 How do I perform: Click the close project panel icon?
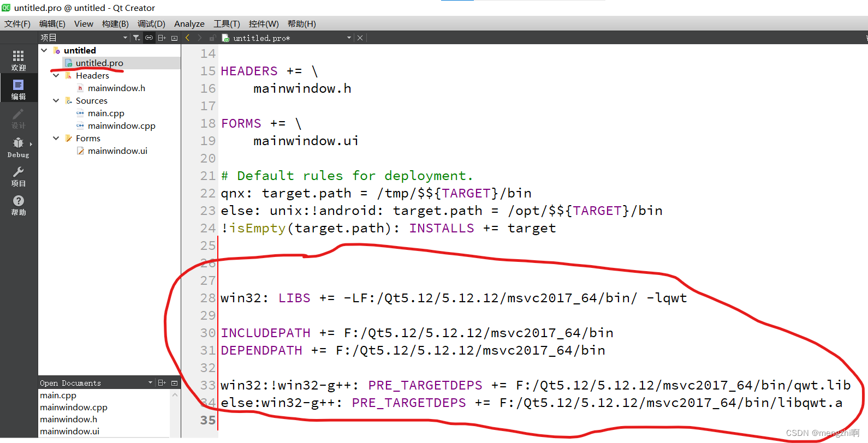(x=175, y=38)
